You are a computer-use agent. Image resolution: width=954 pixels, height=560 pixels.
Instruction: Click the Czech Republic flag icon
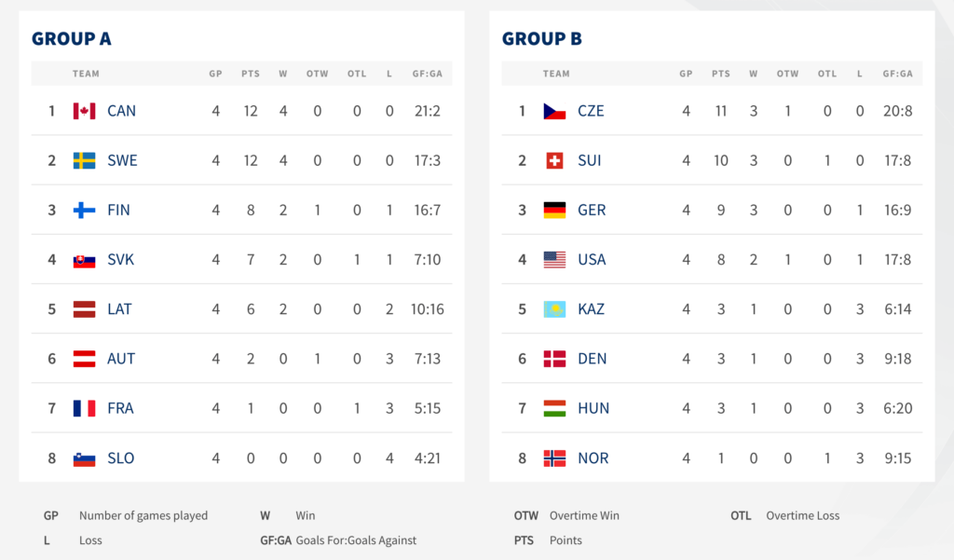click(x=554, y=111)
